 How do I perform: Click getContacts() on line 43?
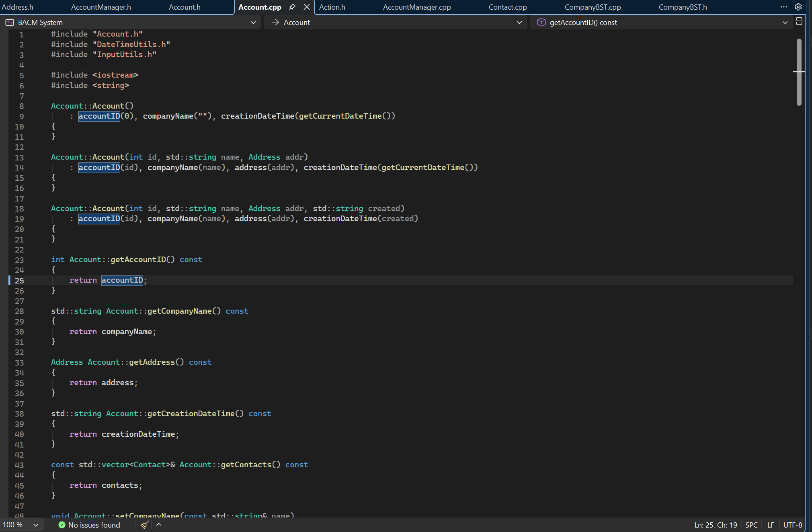[x=250, y=465]
